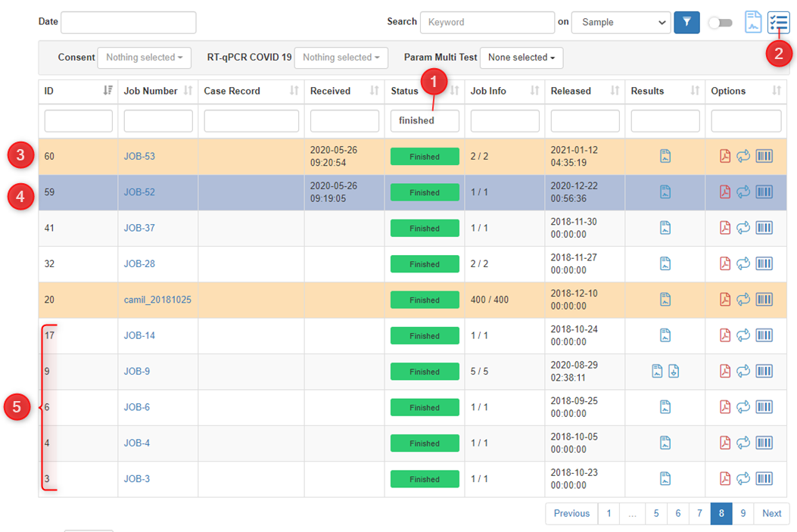Screen dimensions: 797x532
Task: Click the repeat arrows icon for JOB-52
Action: (743, 192)
